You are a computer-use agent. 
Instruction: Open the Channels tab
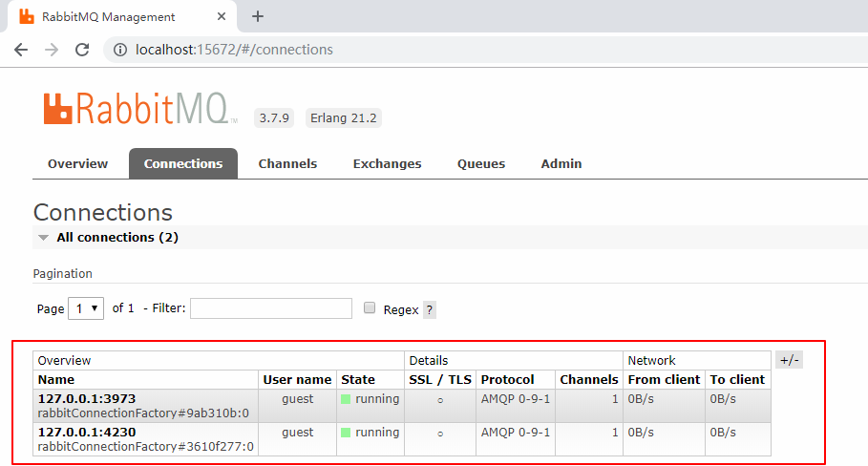(x=287, y=163)
